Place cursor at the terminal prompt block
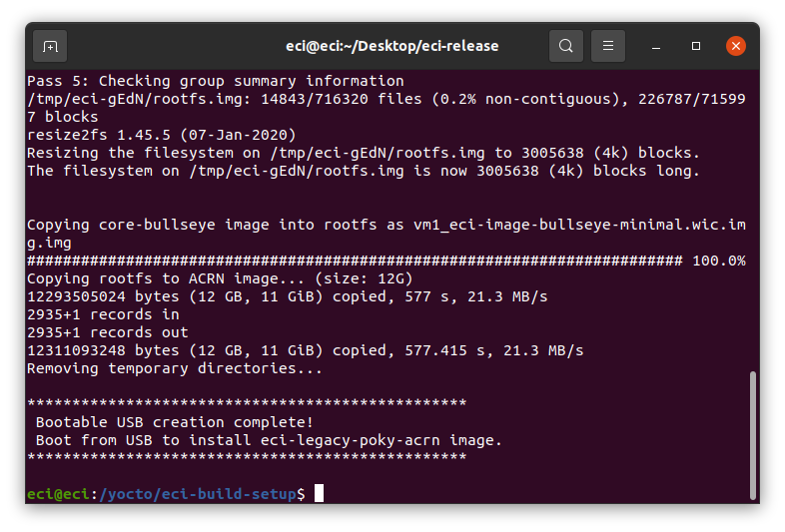 pyautogui.click(x=319, y=493)
